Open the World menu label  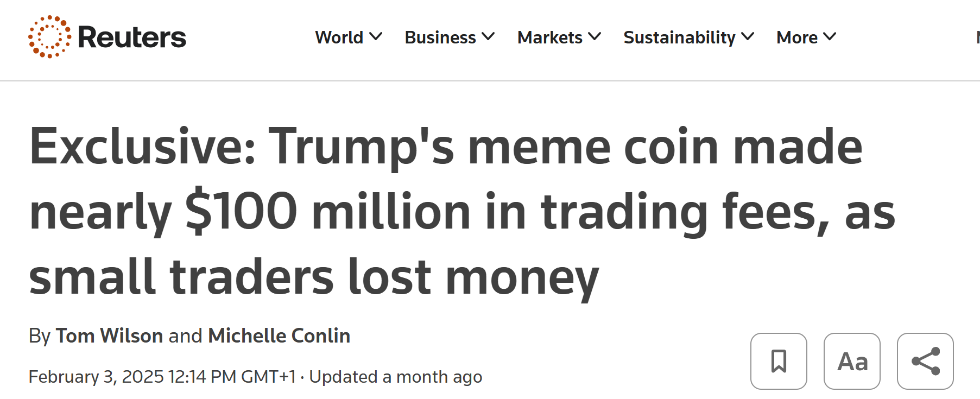[339, 37]
